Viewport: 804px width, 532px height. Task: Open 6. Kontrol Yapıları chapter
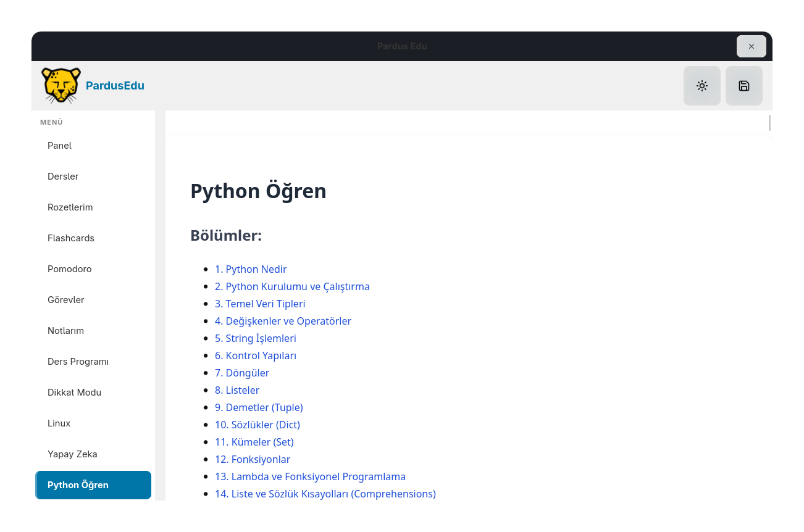(256, 355)
